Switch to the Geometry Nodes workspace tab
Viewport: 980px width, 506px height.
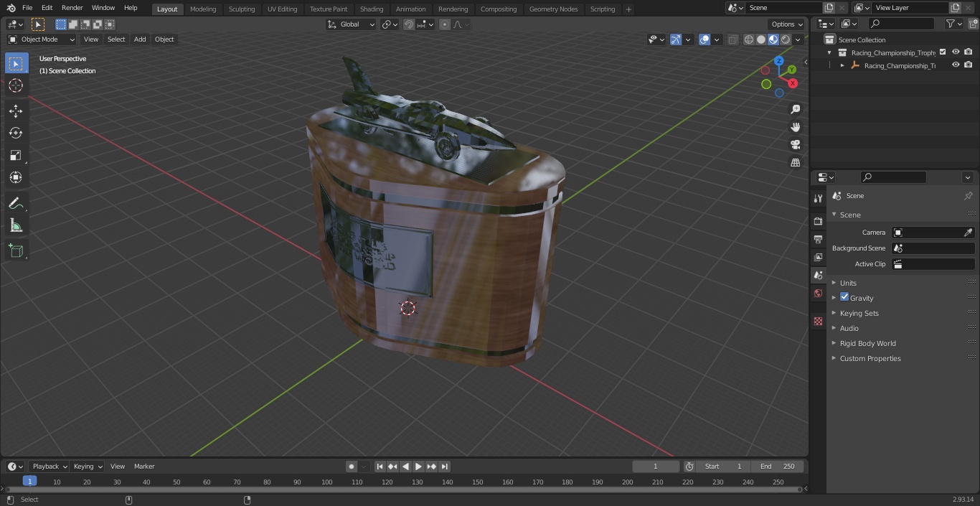tap(553, 9)
